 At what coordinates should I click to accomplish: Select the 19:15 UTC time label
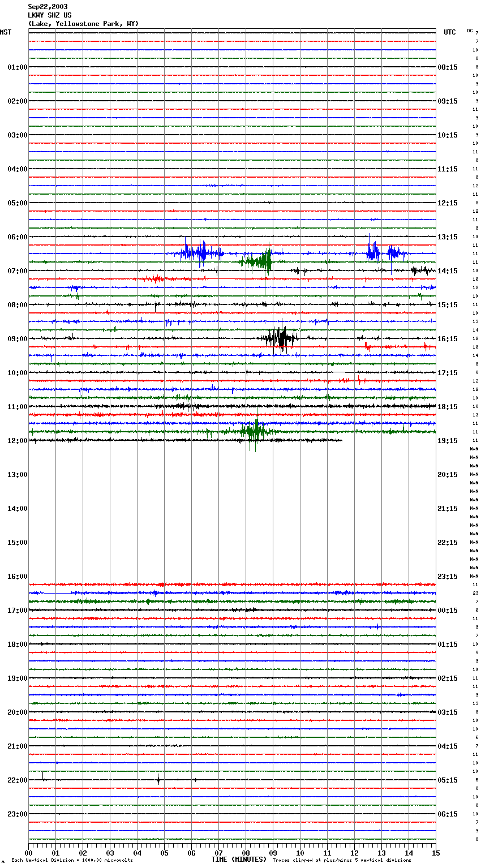coord(448,441)
